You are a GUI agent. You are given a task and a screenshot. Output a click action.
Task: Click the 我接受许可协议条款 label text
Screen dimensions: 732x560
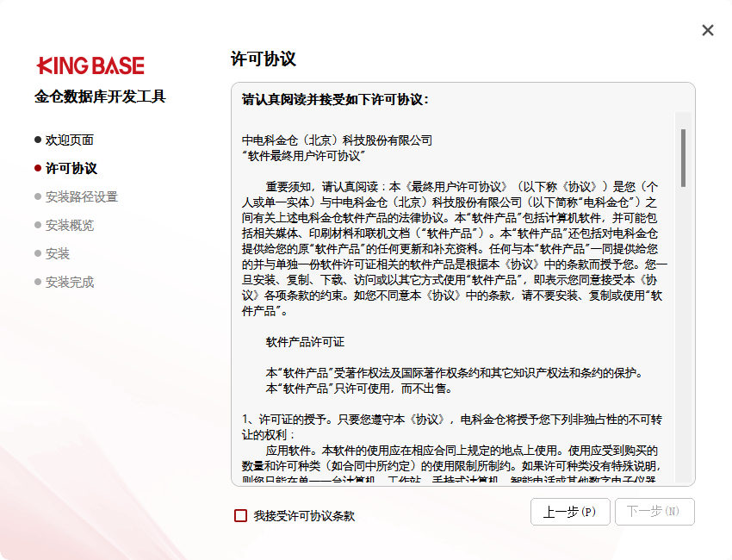click(x=304, y=516)
